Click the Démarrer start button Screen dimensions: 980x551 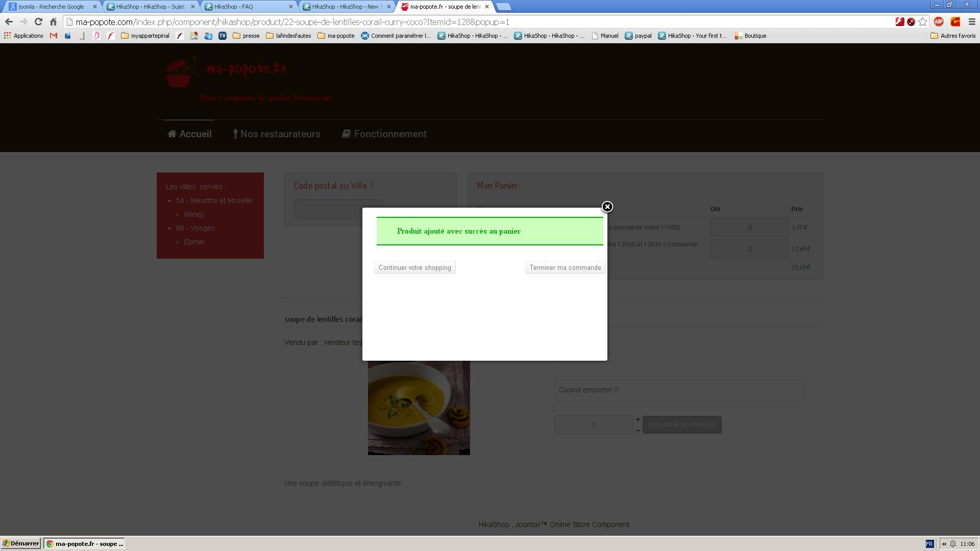tap(20, 543)
